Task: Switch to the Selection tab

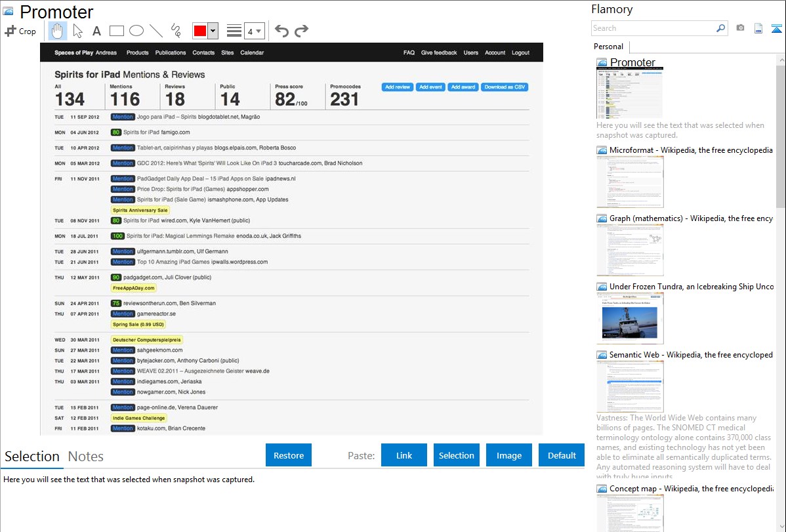Action: click(32, 457)
